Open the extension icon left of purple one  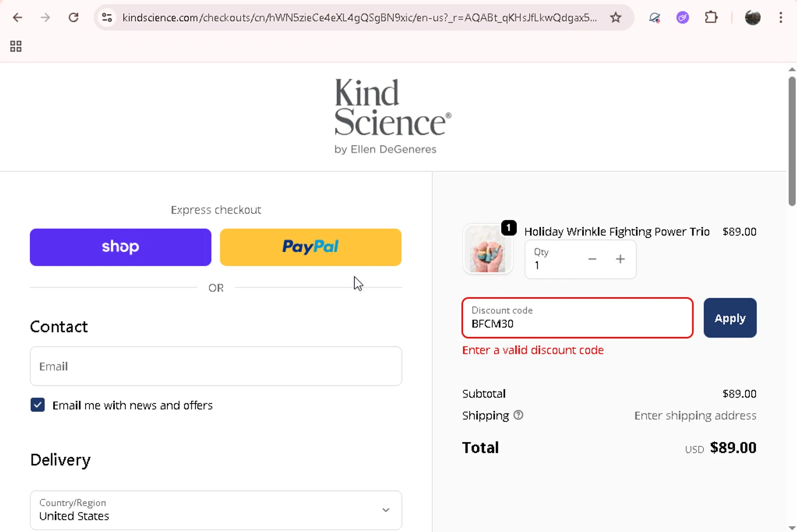click(x=655, y=18)
